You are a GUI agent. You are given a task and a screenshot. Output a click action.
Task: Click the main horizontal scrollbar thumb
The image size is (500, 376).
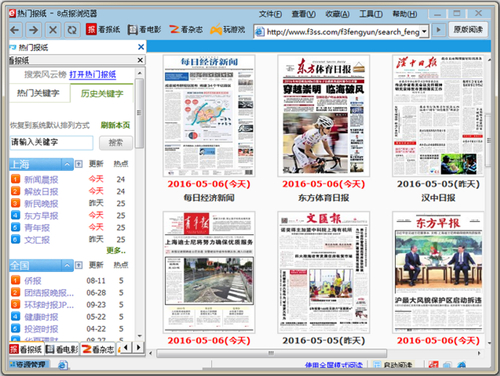pyautogui.click(x=271, y=353)
